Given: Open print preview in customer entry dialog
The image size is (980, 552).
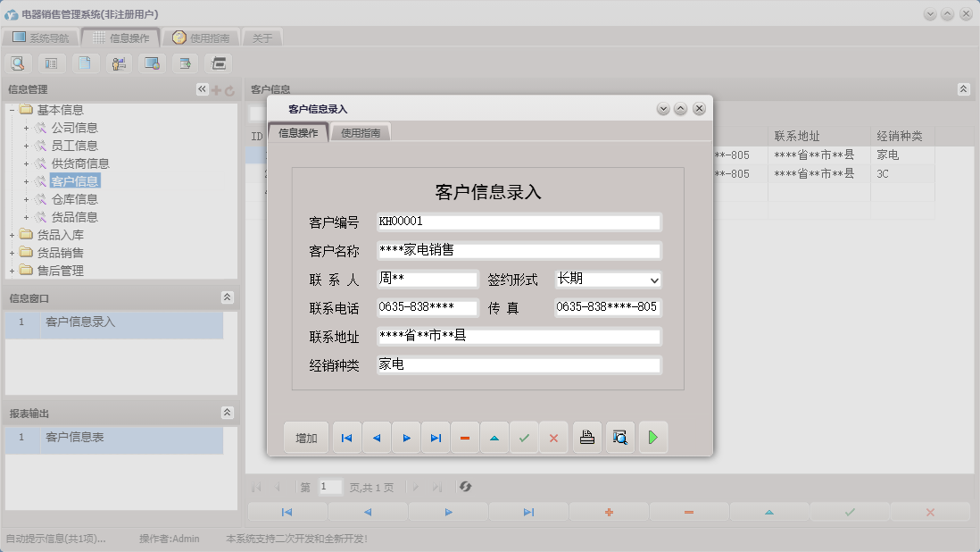Looking at the screenshot, I should coord(619,438).
